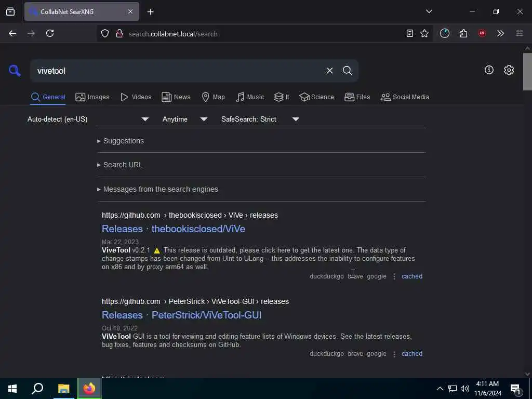Open Windows taskbar search

click(37, 389)
